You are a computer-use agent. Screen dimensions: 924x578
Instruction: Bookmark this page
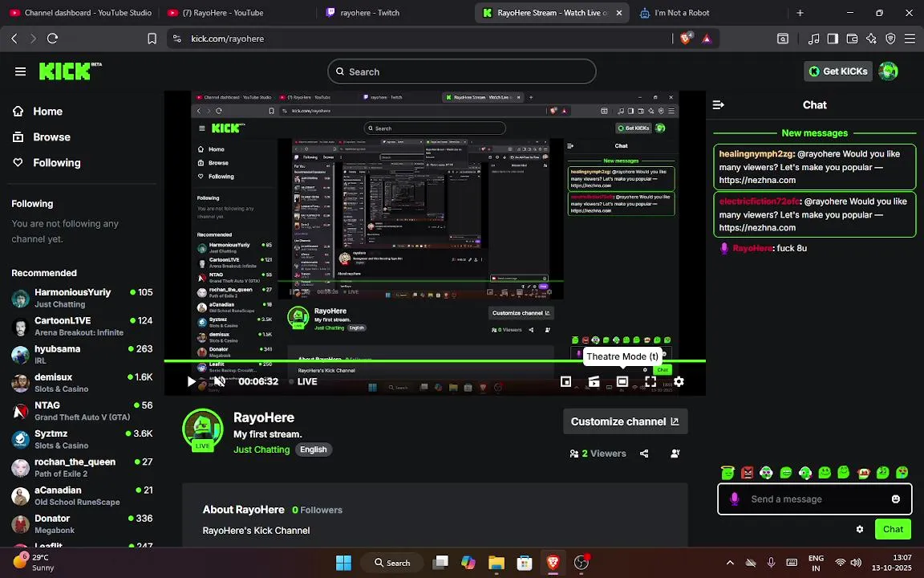tap(152, 39)
